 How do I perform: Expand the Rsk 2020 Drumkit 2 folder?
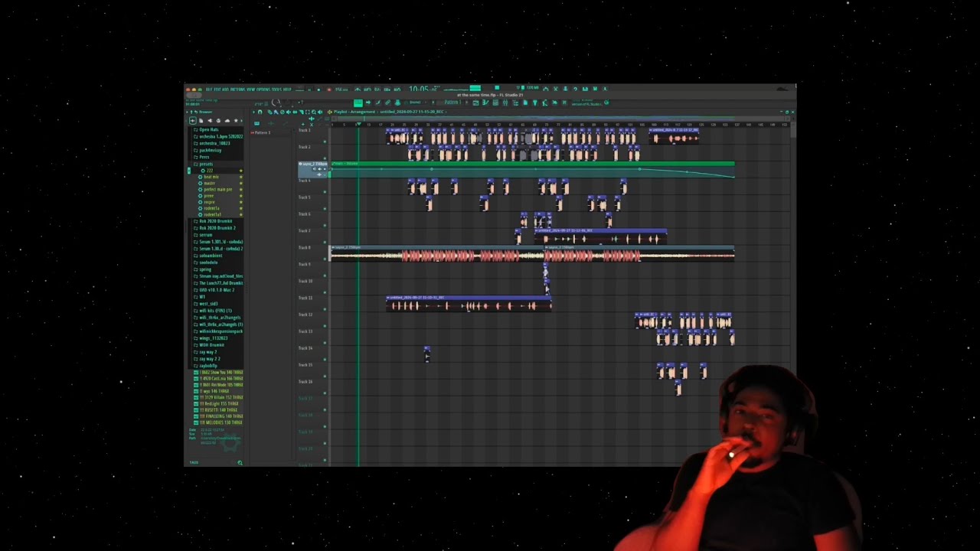215,228
